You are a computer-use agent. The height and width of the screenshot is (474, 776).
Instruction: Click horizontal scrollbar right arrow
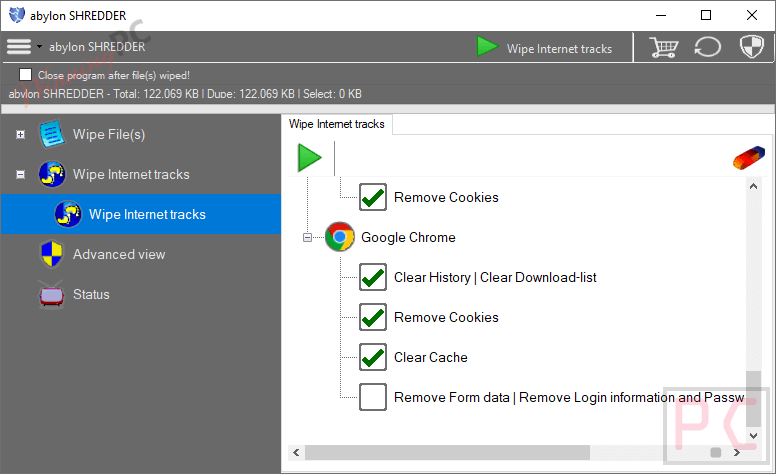(x=737, y=452)
